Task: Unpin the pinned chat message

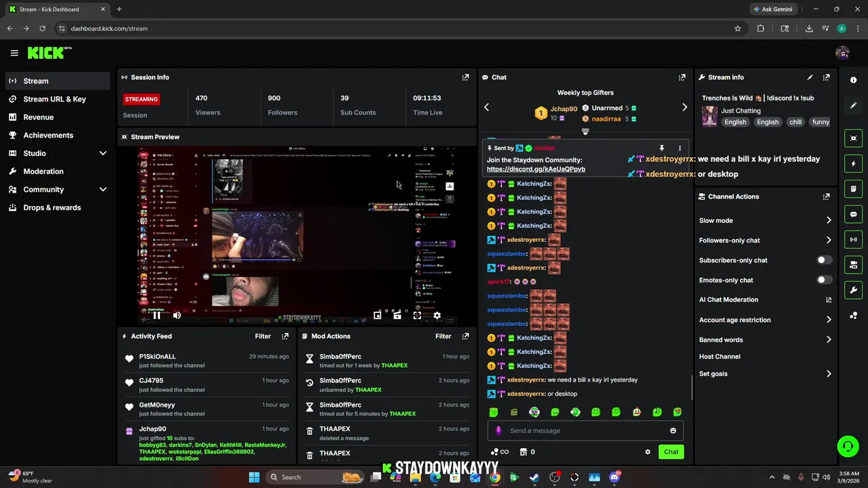Action: 661,148
